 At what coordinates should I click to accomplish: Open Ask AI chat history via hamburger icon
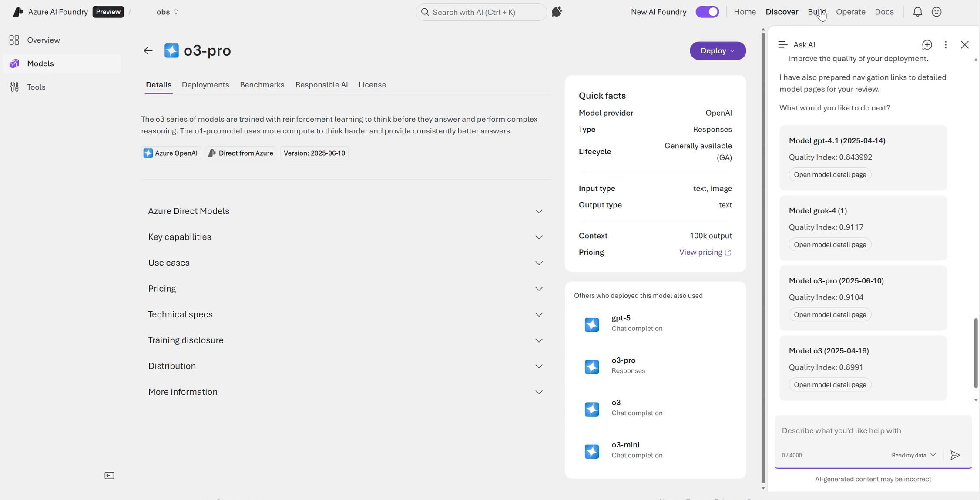[x=782, y=44]
